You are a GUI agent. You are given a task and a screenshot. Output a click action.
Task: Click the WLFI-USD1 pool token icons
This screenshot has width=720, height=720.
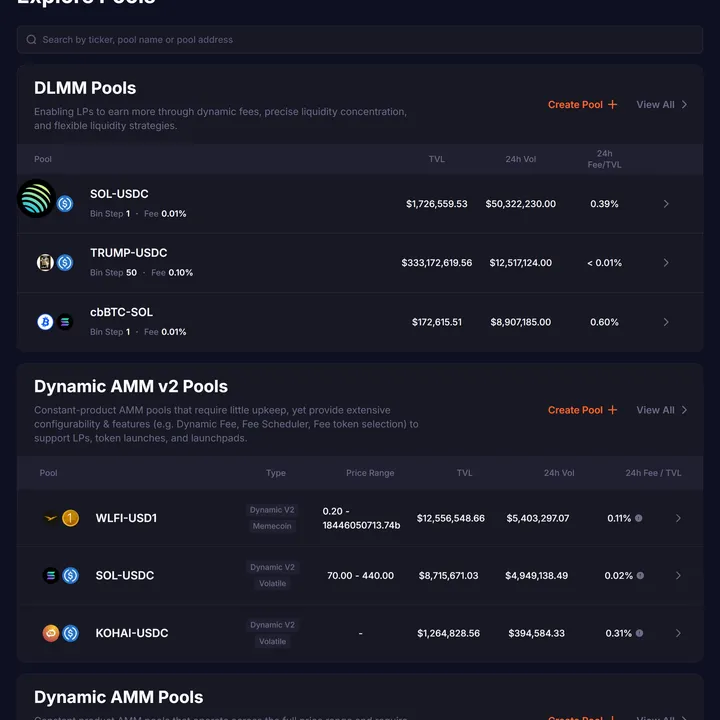[60, 518]
